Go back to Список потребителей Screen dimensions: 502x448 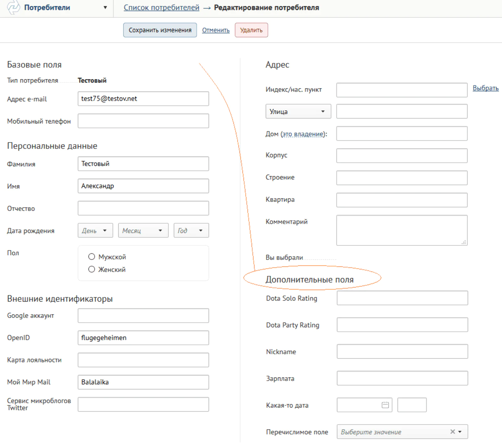(162, 8)
